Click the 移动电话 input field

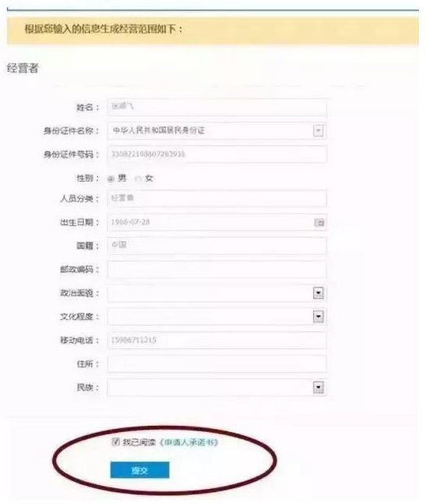tap(217, 340)
